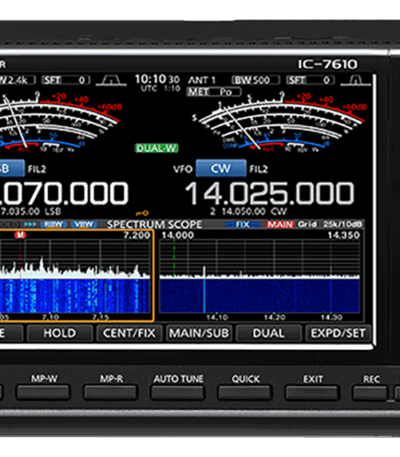
Task: Tap SFT 0 next to BW 2.4k
Action: (x=66, y=80)
